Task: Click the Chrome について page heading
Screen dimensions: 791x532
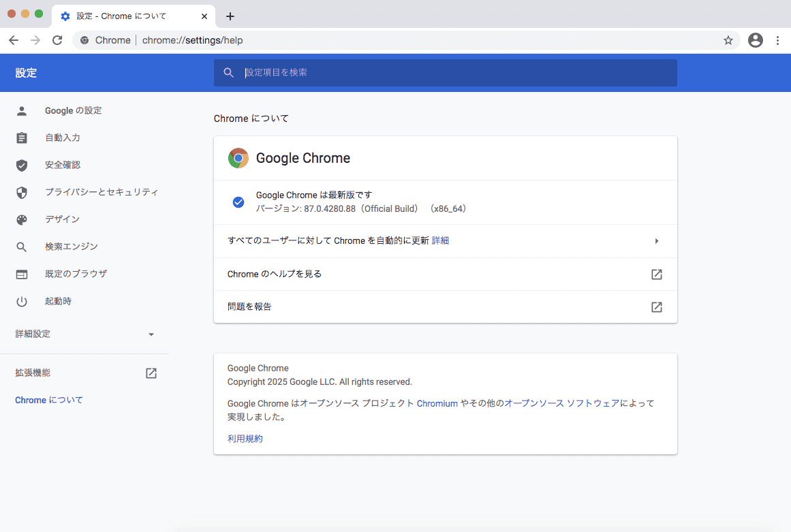Action: [251, 119]
